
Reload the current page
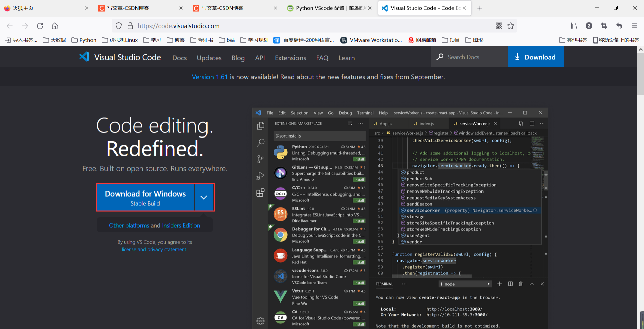pyautogui.click(x=40, y=26)
